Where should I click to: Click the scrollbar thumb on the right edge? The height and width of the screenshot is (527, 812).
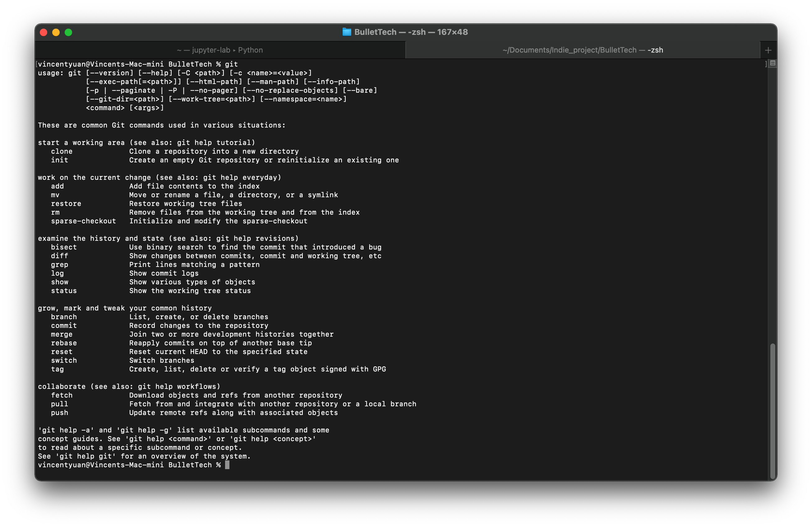[772, 410]
